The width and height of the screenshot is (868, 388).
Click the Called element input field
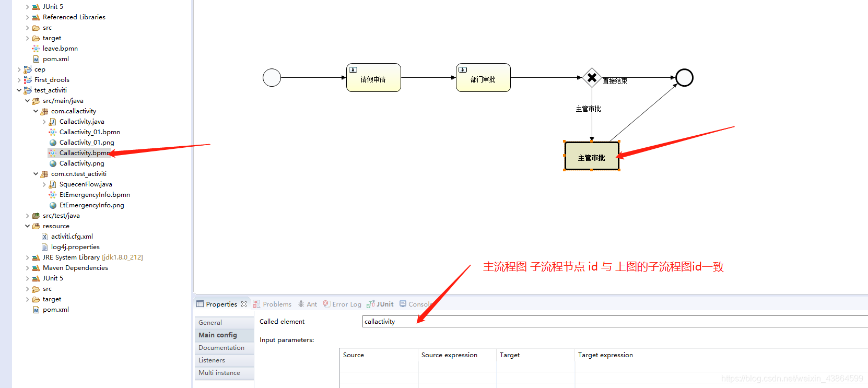pyautogui.click(x=615, y=322)
